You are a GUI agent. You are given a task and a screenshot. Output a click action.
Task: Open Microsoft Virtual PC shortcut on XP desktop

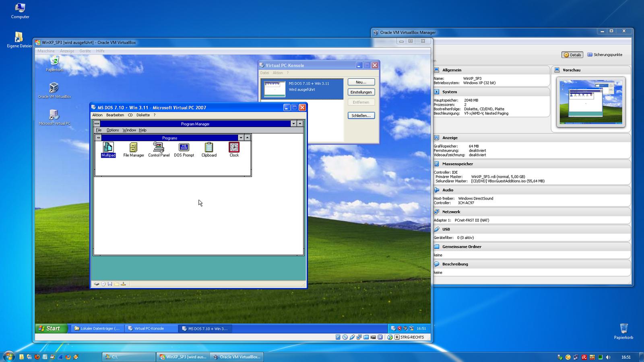pyautogui.click(x=54, y=117)
